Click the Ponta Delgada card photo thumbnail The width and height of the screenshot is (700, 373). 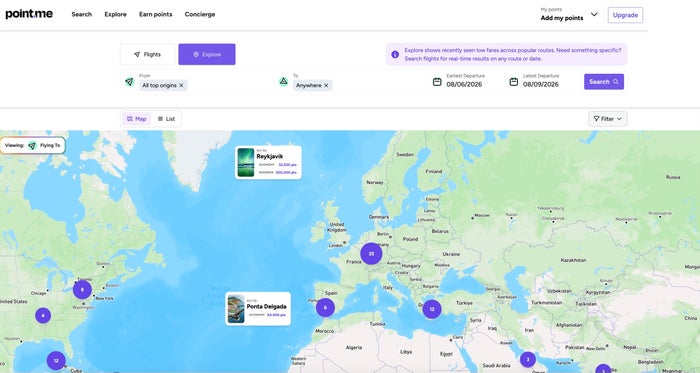coord(236,309)
